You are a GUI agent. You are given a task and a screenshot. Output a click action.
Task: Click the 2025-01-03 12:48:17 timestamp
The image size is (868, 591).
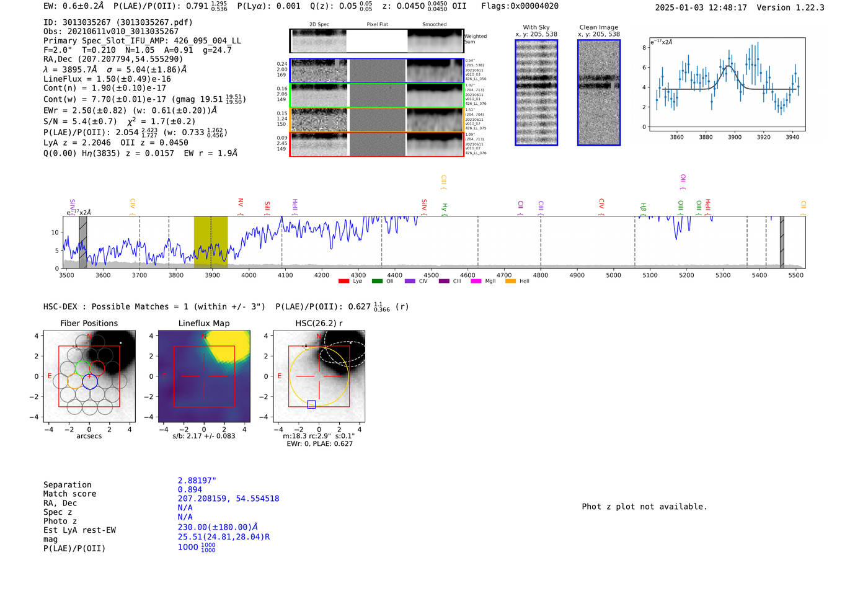[x=701, y=7]
